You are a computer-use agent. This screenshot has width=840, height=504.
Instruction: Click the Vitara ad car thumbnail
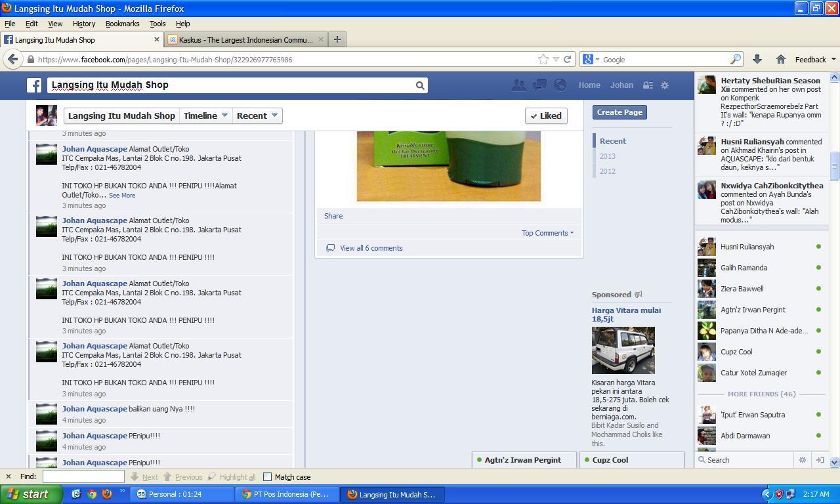pyautogui.click(x=623, y=350)
